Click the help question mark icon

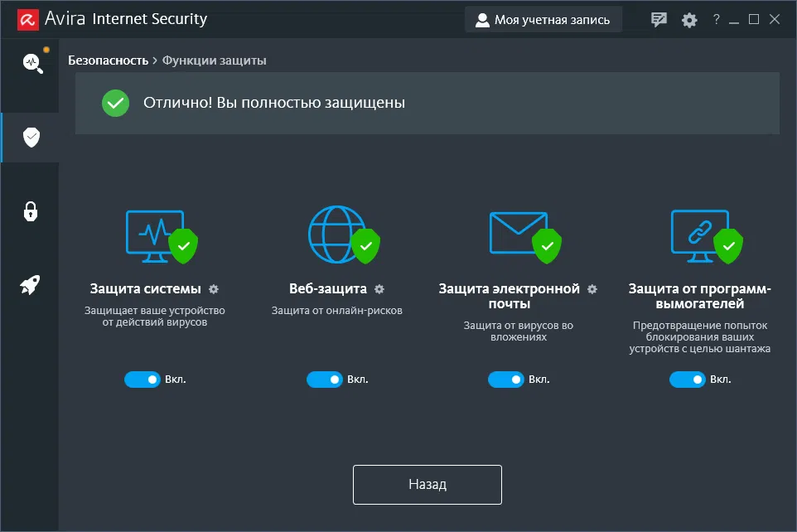pyautogui.click(x=715, y=20)
